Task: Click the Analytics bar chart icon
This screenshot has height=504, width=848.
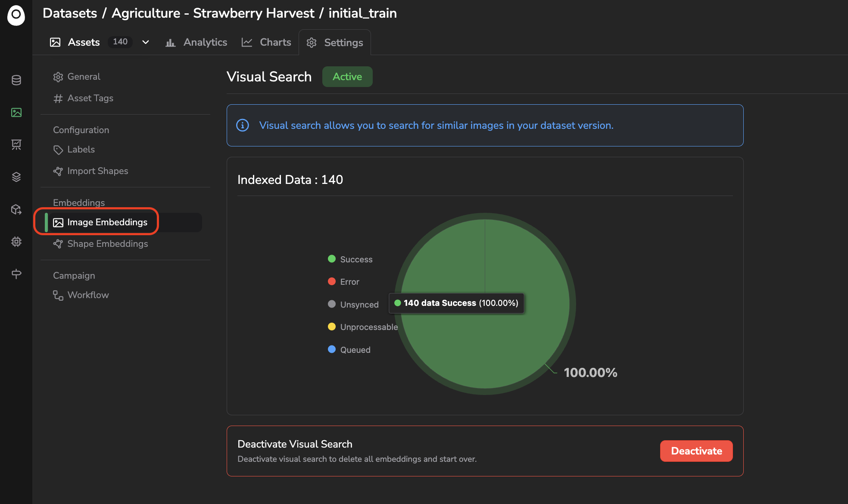Action: 171,42
